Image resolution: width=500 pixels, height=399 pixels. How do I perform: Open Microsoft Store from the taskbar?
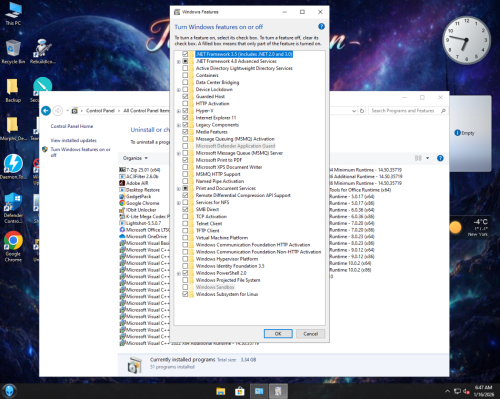pos(239,391)
